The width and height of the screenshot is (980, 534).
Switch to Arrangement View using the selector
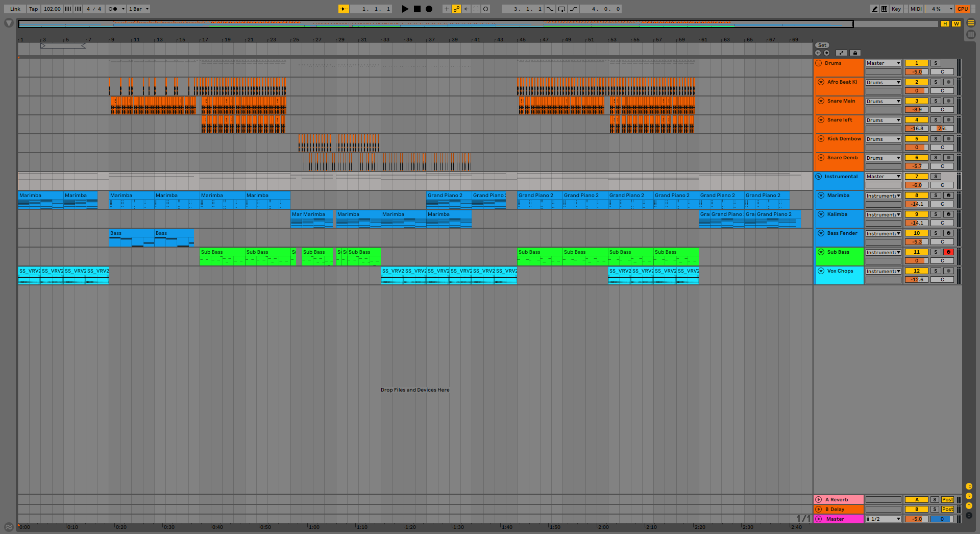[971, 23]
